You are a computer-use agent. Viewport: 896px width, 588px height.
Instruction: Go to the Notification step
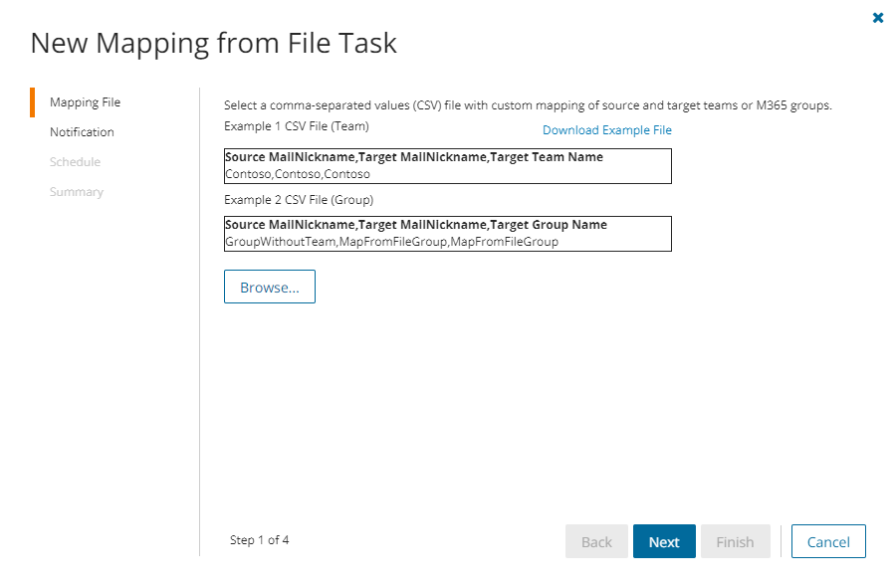[x=82, y=132]
